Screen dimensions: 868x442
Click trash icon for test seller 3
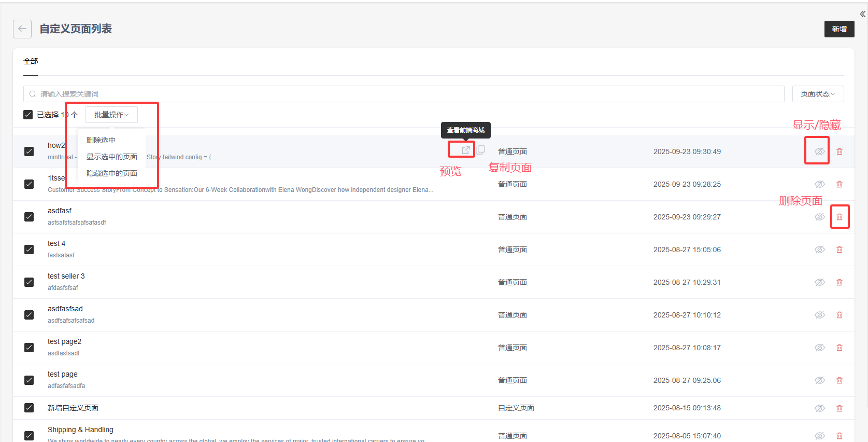[x=839, y=282]
